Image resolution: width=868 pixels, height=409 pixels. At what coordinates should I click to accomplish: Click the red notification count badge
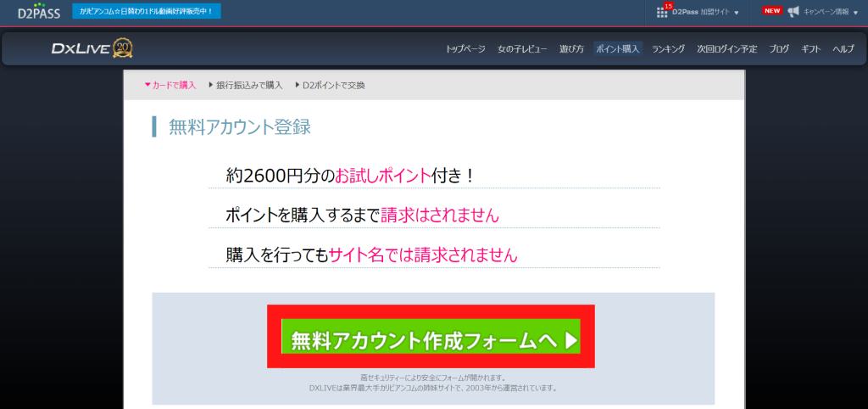point(668,6)
